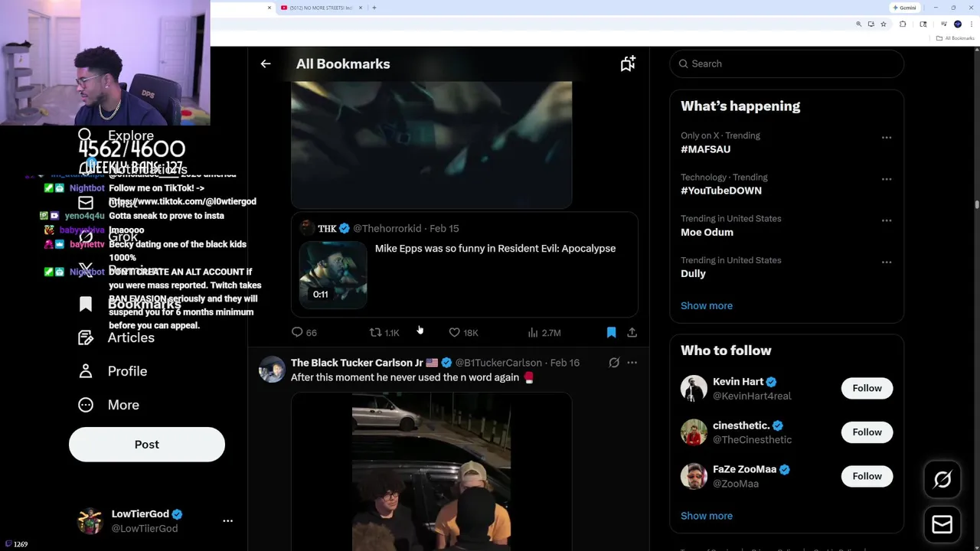The height and width of the screenshot is (551, 980).
Task: Open FaZe ZooMaa profile avatar
Action: tap(694, 476)
